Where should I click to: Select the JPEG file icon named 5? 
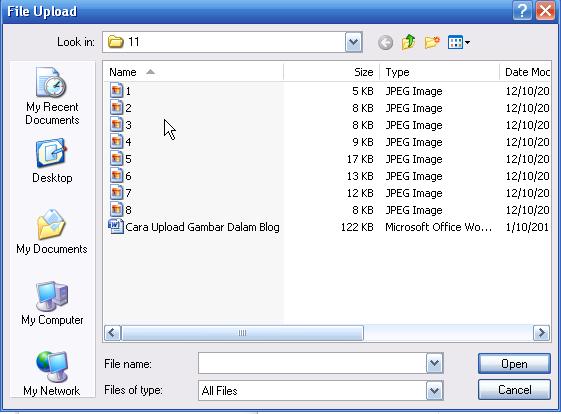116,159
